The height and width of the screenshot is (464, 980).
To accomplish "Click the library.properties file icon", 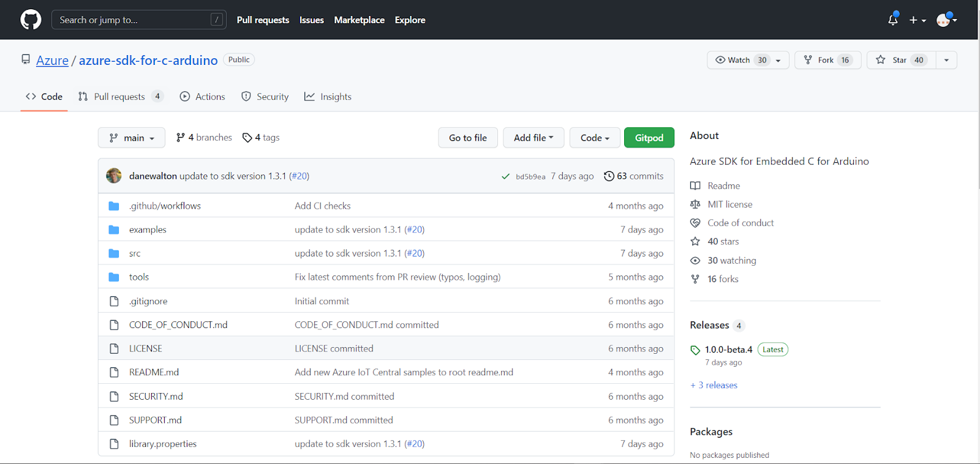I will coord(114,444).
